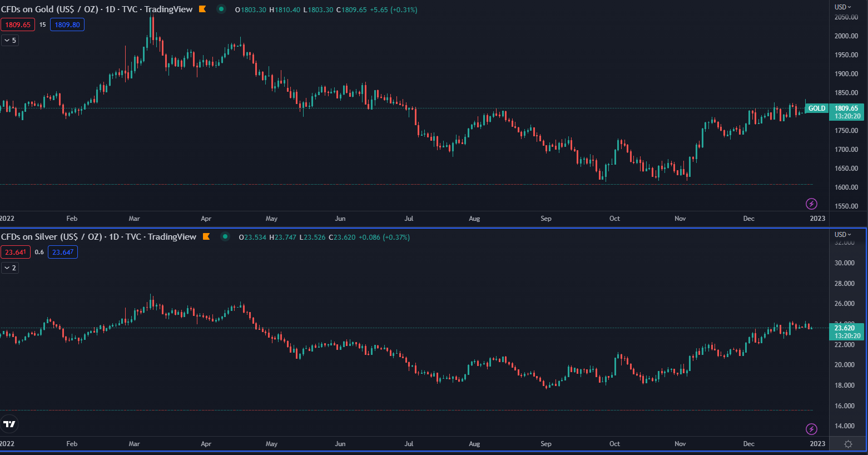Screen dimensions: 868x455
Task: Select the CFDs on Gold symbol title
Action: (96, 9)
